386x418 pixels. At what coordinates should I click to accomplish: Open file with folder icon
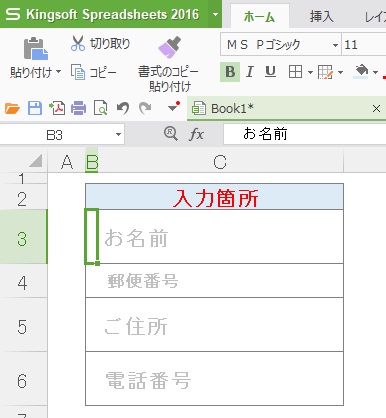[x=12, y=108]
